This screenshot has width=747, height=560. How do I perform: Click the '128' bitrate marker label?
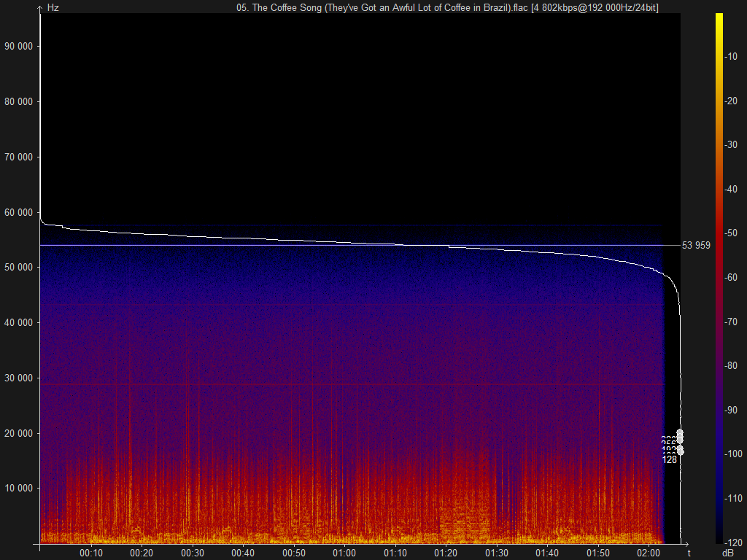point(670,459)
